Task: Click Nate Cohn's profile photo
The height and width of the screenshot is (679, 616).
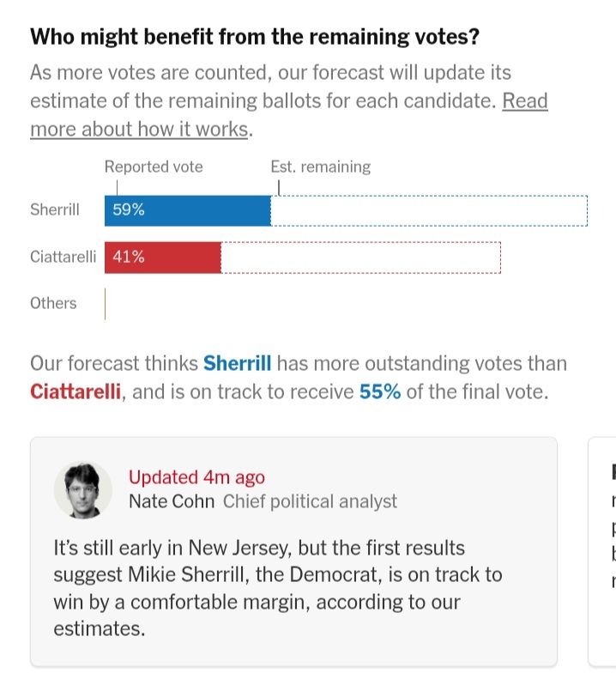Action: tap(83, 489)
